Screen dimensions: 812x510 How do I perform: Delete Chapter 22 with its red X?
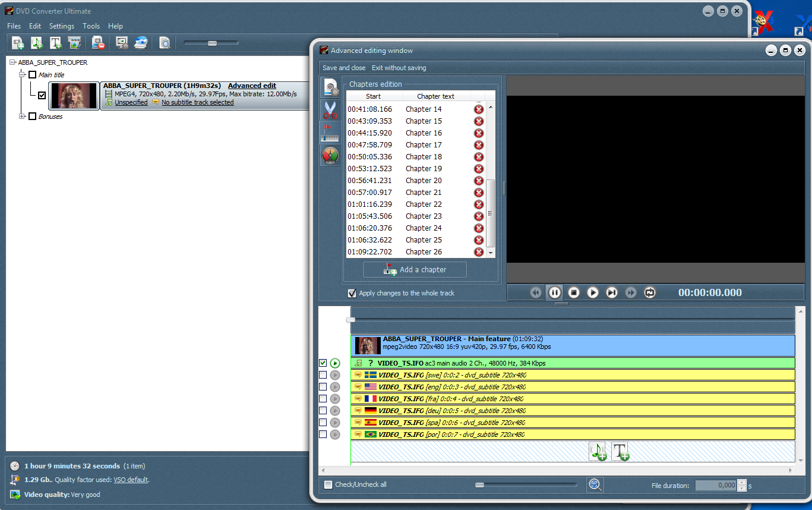(479, 204)
